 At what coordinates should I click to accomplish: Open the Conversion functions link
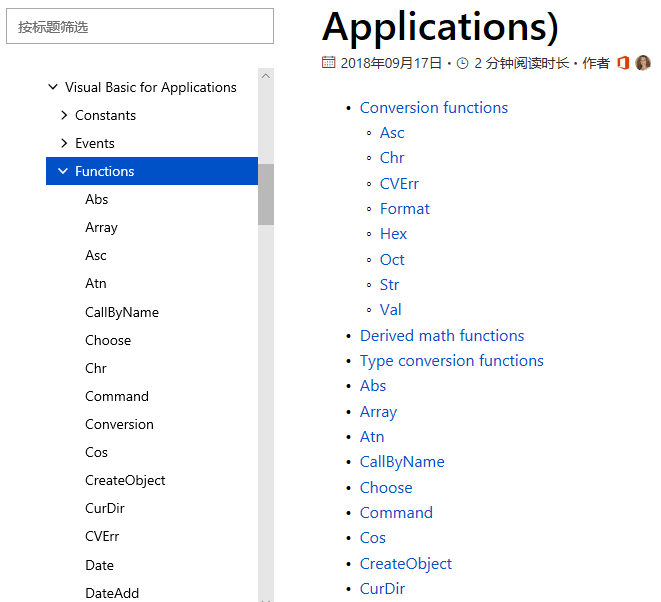pos(434,108)
